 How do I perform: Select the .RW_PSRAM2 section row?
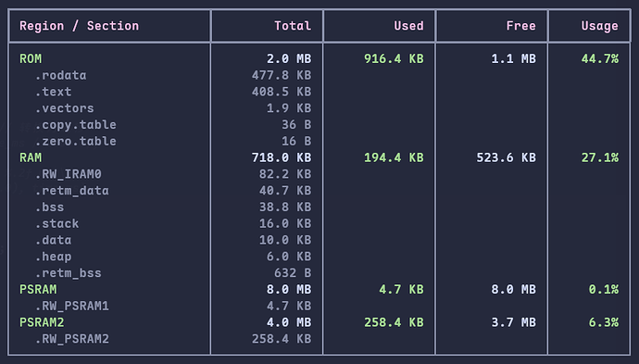(71, 339)
